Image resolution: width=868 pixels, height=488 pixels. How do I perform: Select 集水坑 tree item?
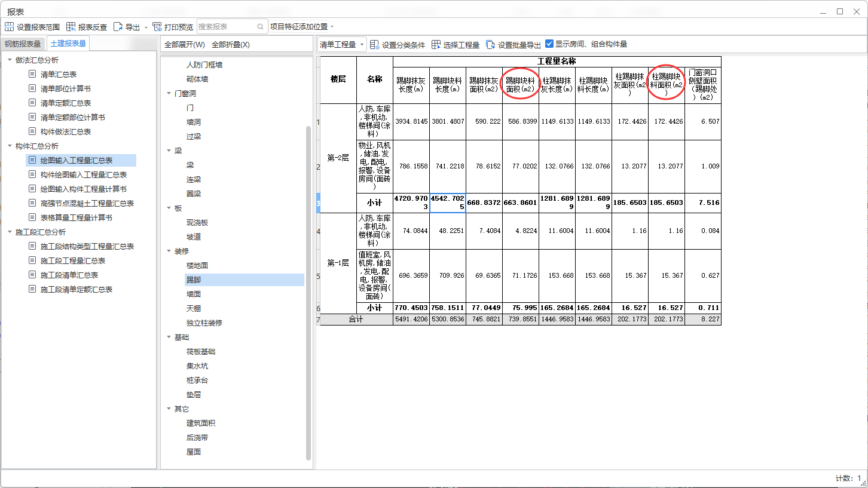197,366
